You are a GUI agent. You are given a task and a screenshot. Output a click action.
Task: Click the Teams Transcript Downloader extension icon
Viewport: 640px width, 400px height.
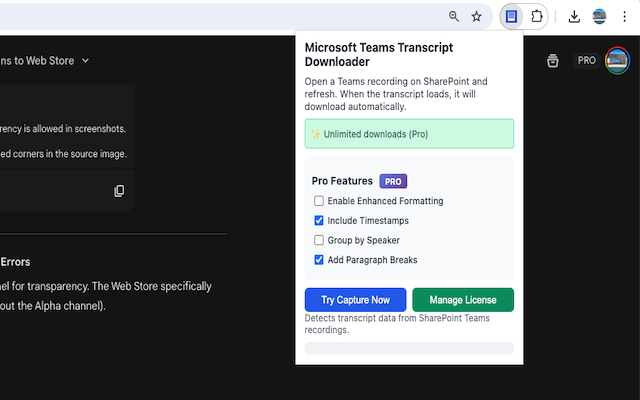511,16
